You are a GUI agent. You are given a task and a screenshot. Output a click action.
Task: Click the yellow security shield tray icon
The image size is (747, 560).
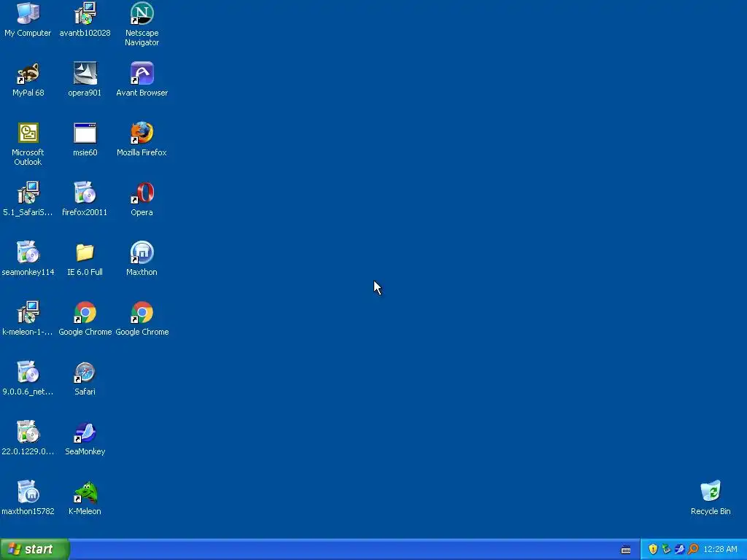coord(653,549)
